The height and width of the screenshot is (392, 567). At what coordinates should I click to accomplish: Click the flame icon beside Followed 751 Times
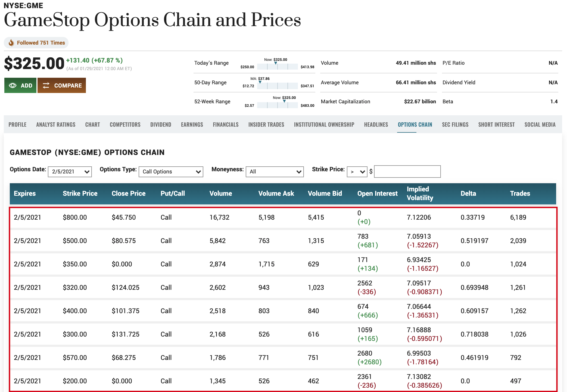coord(11,43)
